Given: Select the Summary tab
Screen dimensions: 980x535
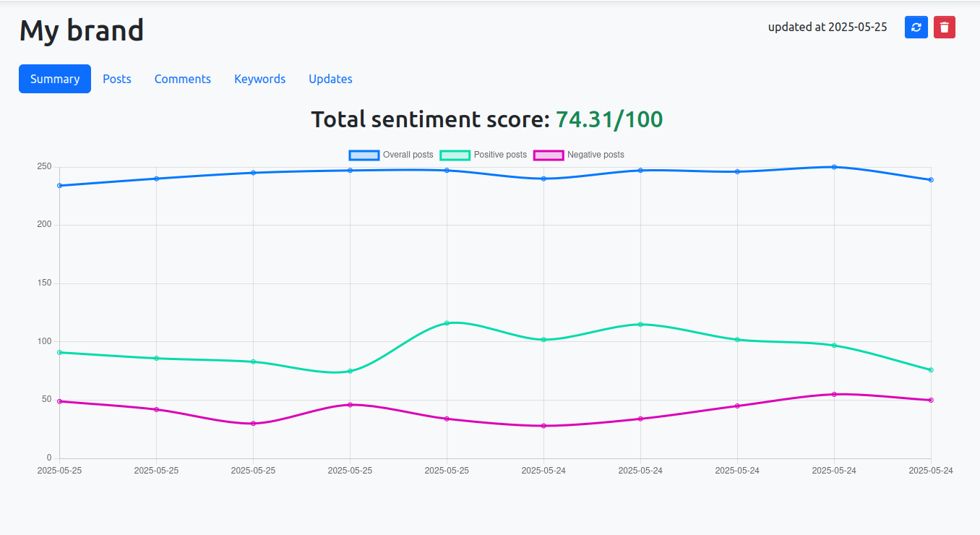Looking at the screenshot, I should pos(54,79).
